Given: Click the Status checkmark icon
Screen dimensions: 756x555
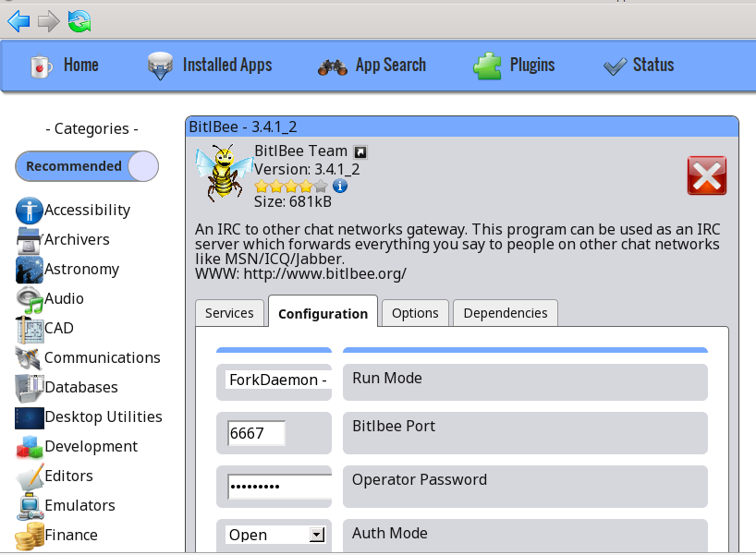Looking at the screenshot, I should (615, 66).
